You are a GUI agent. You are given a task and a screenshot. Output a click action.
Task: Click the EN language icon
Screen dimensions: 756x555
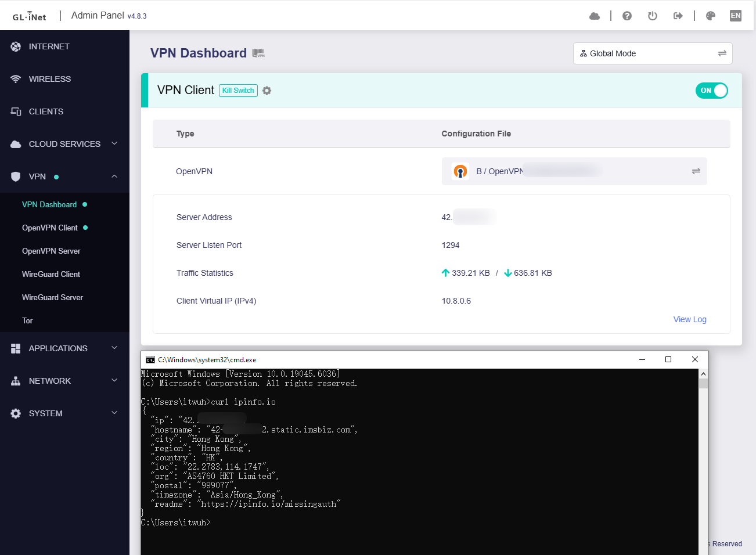pos(735,16)
